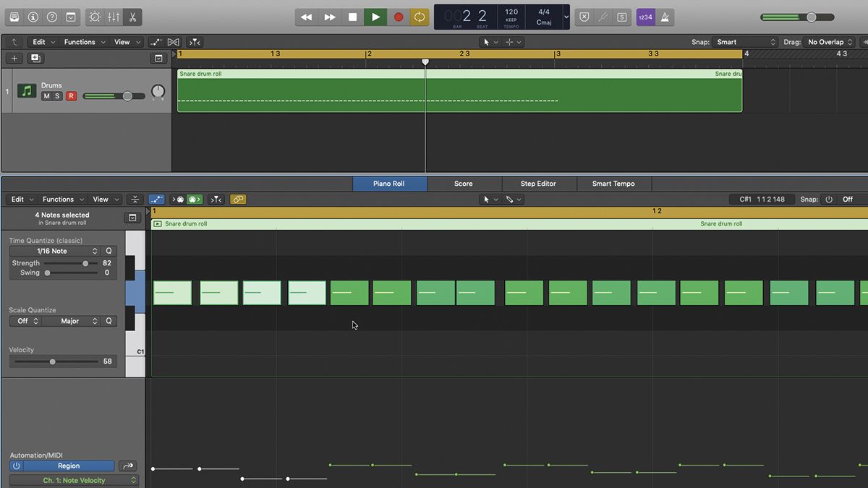Toggle the Editors scissors icon
The height and width of the screenshot is (488, 868).
(132, 17)
